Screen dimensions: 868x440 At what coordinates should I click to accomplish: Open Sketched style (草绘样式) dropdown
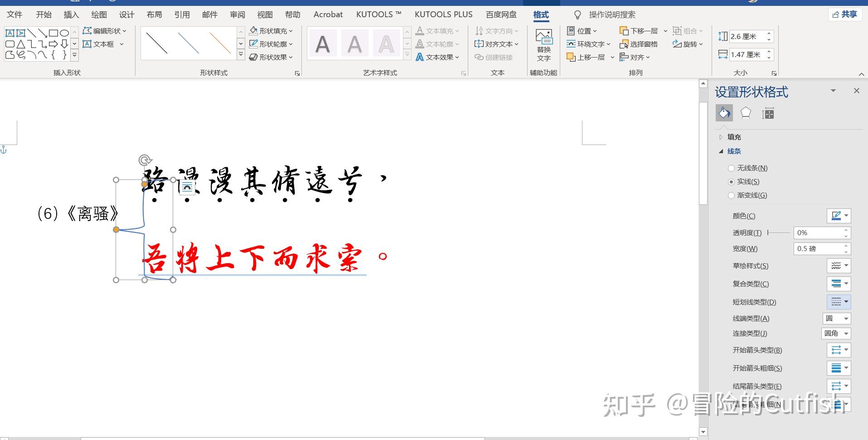(839, 266)
